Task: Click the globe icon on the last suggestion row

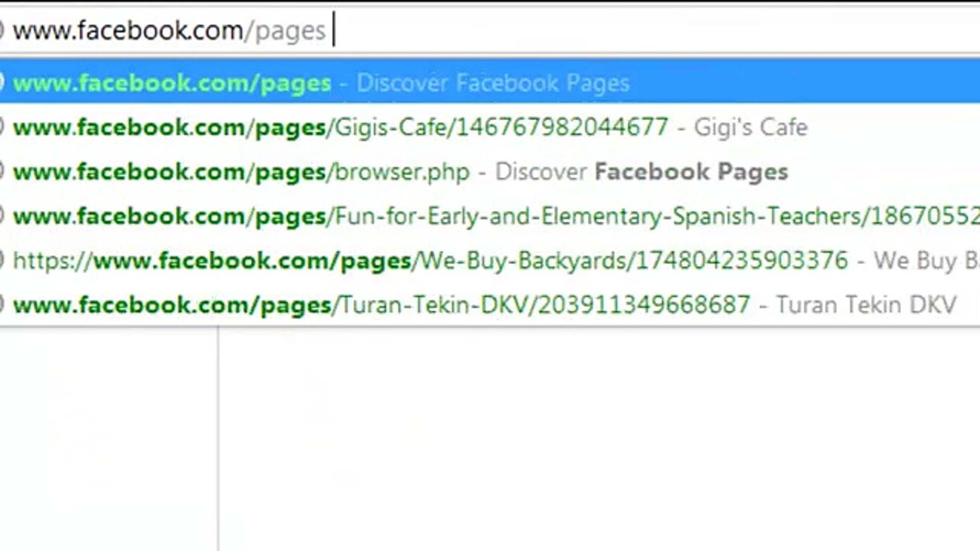Action: (3, 304)
